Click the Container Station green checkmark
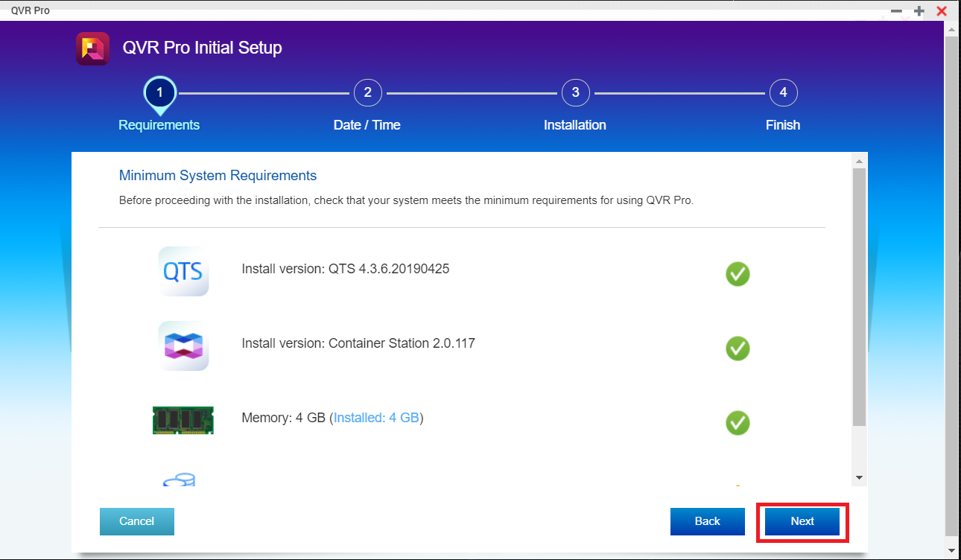The height and width of the screenshot is (560, 961). (738, 348)
